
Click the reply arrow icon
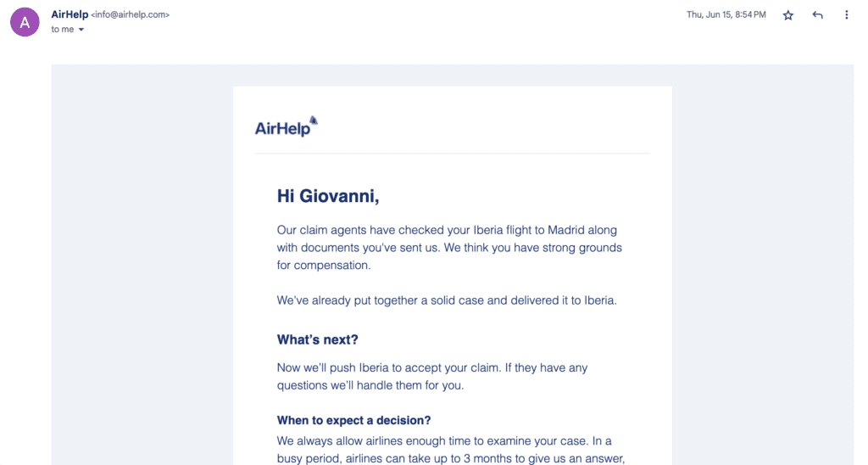pos(817,15)
